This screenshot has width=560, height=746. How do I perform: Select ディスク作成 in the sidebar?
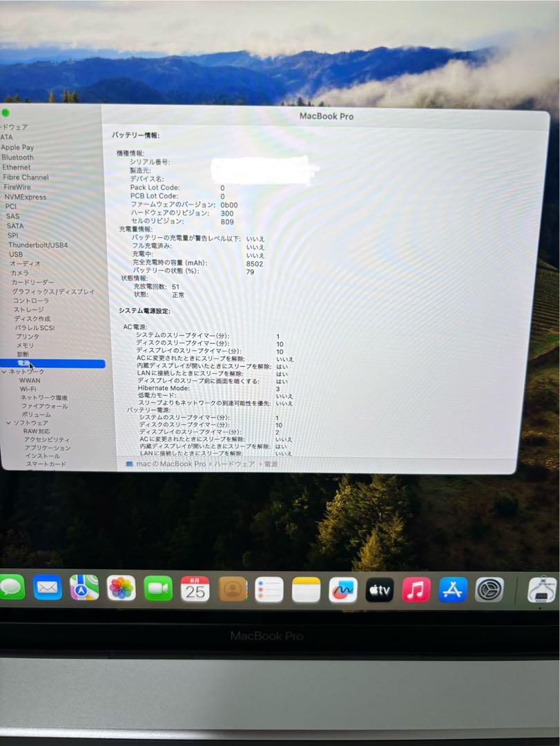point(32,318)
